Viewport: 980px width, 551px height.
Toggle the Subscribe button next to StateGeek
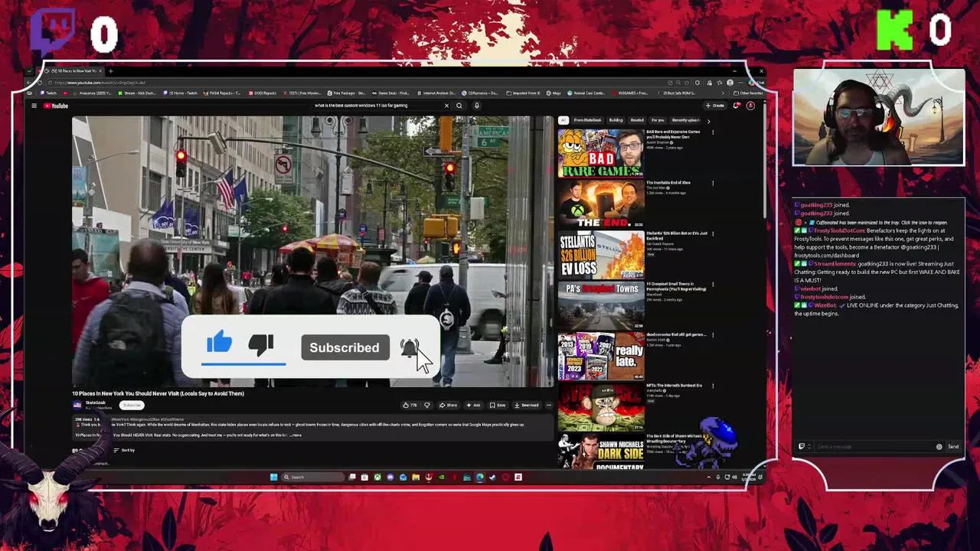pos(132,405)
